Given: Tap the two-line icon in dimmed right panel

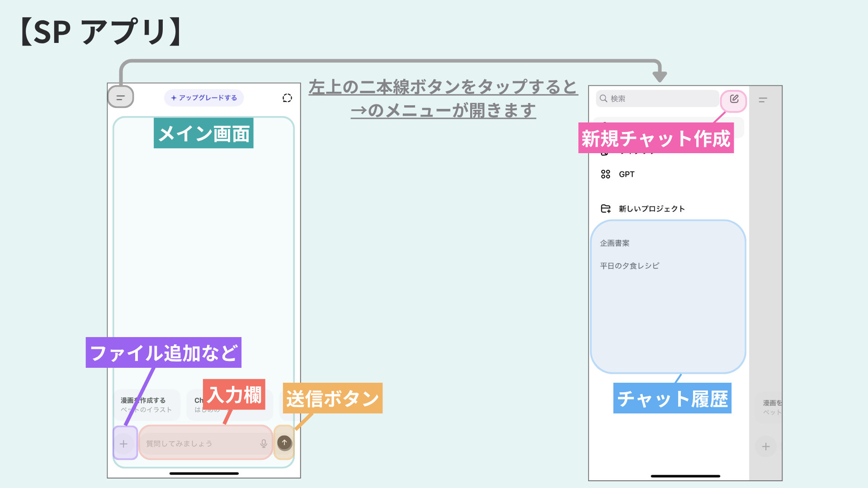Looking at the screenshot, I should coord(763,100).
